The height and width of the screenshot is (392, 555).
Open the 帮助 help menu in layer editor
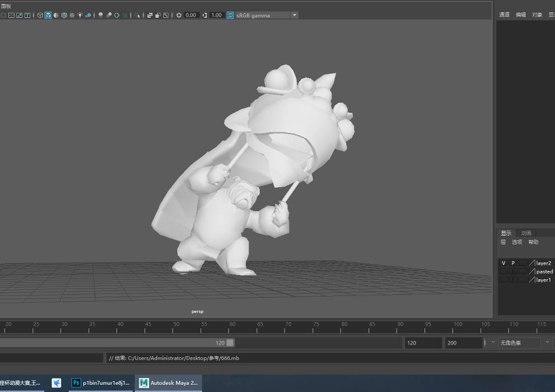tap(533, 242)
